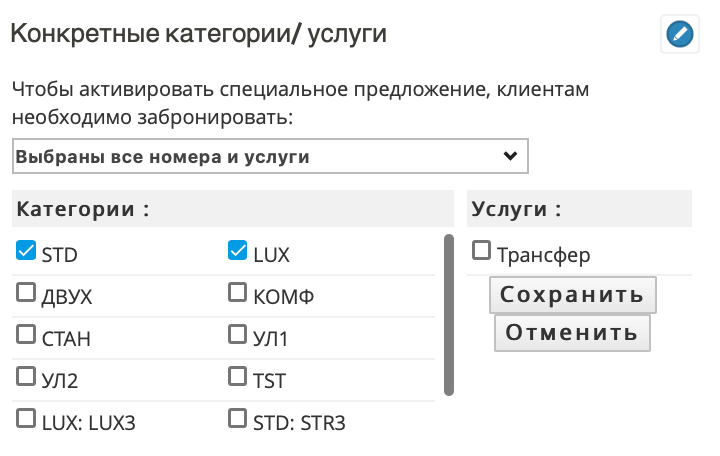Uncheck the LUX category checkbox
Image resolution: width=720 pixels, height=456 pixels.
coord(237,250)
